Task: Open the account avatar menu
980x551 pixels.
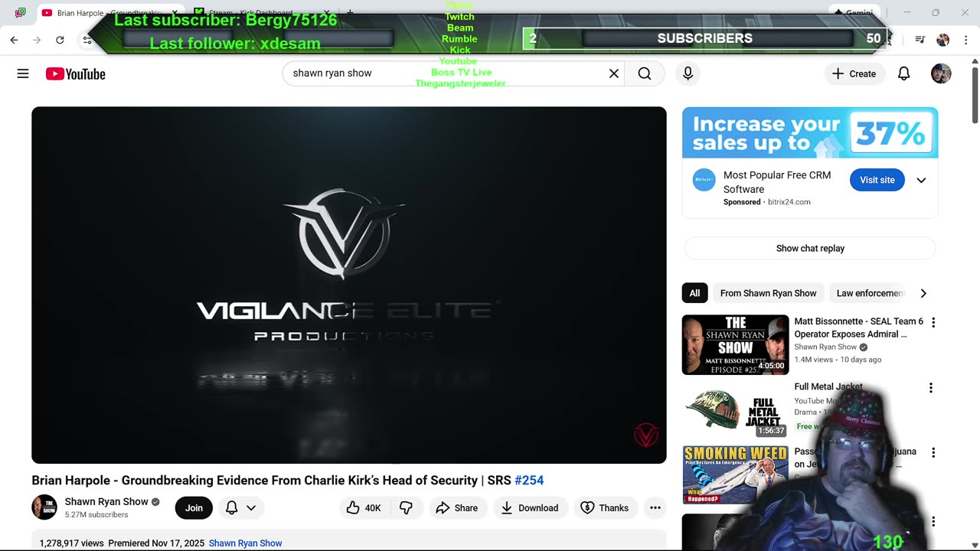Action: [x=941, y=73]
